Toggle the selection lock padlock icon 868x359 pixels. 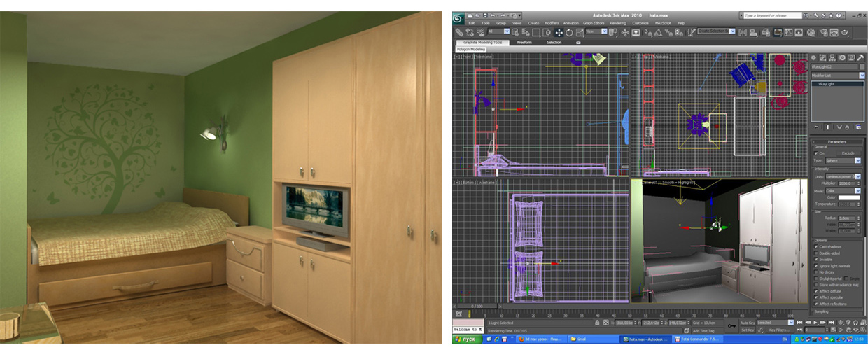pos(596,323)
